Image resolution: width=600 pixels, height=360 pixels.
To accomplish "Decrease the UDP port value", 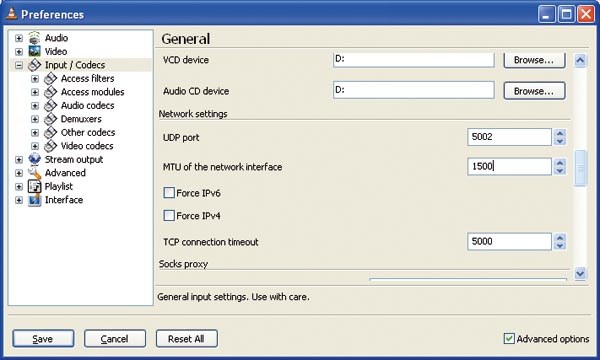I will 560,141.
